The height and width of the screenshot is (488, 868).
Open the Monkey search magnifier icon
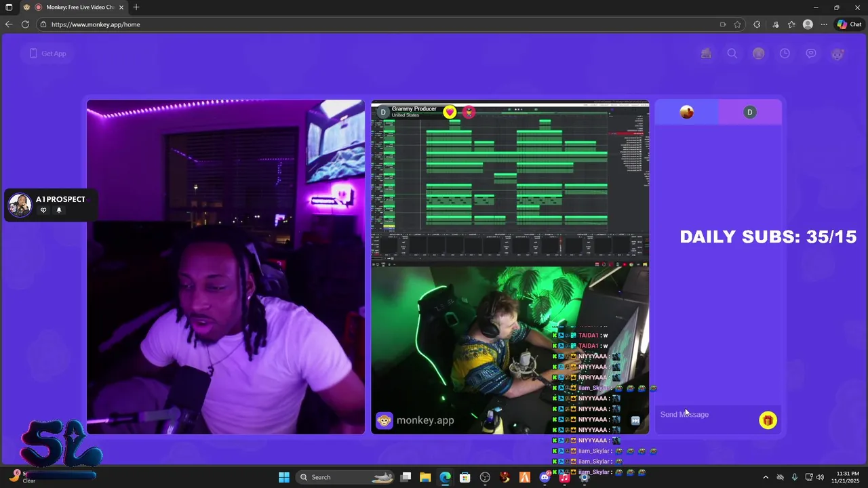732,54
